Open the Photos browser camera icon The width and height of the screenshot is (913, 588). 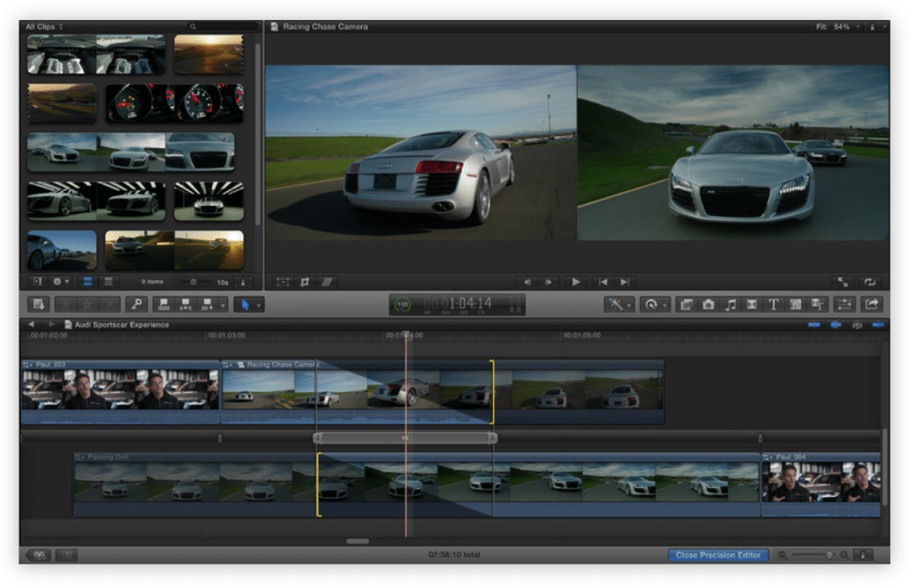click(x=708, y=304)
